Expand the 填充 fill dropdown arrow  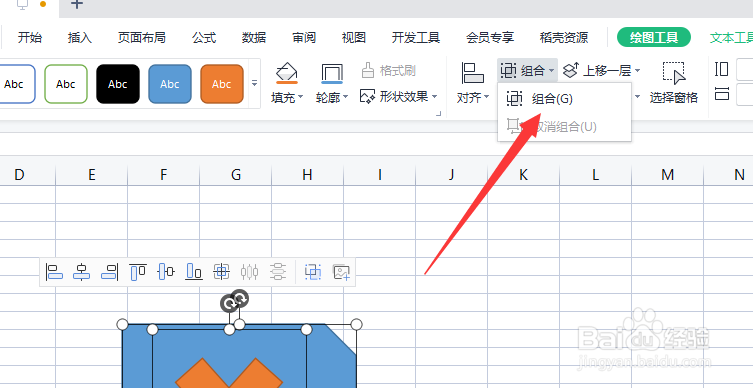[x=301, y=97]
